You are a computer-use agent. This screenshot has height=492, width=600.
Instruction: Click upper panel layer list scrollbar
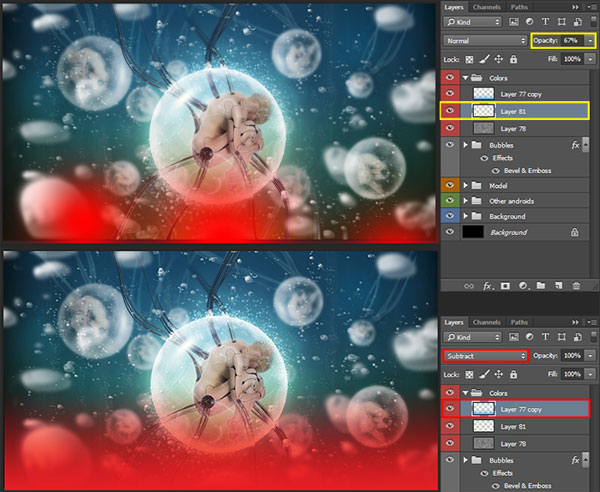point(585,145)
